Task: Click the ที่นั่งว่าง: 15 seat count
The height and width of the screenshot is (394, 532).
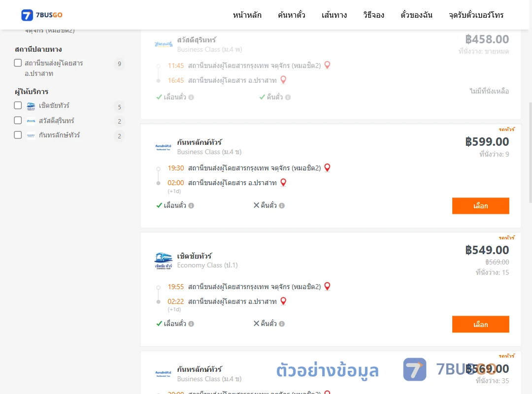Action: 492,272
